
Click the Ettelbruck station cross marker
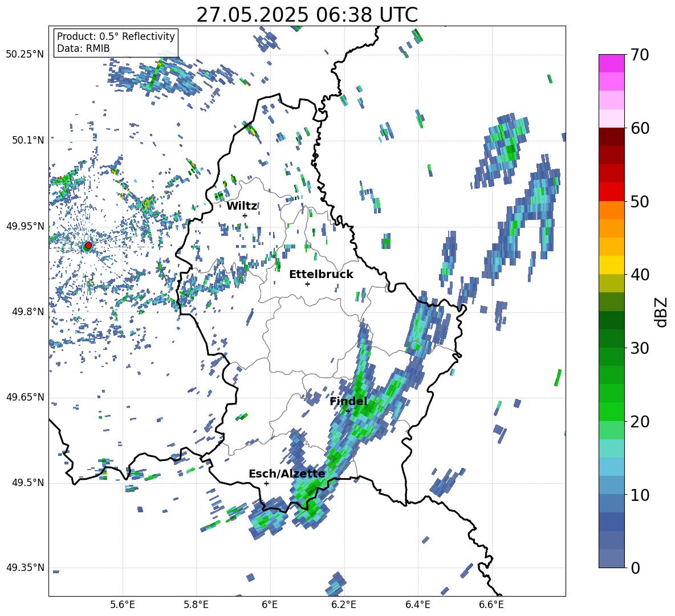pos(307,284)
